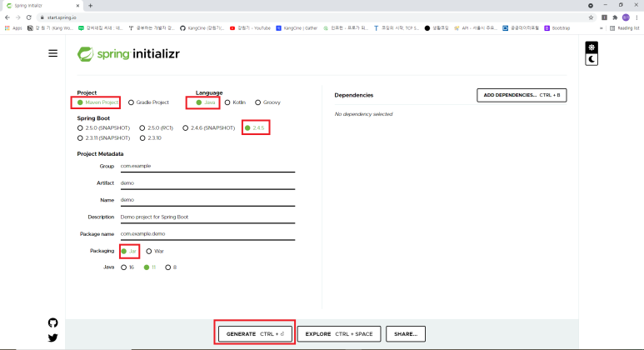Click the Name input field
This screenshot has height=350, width=644.
tap(207, 200)
